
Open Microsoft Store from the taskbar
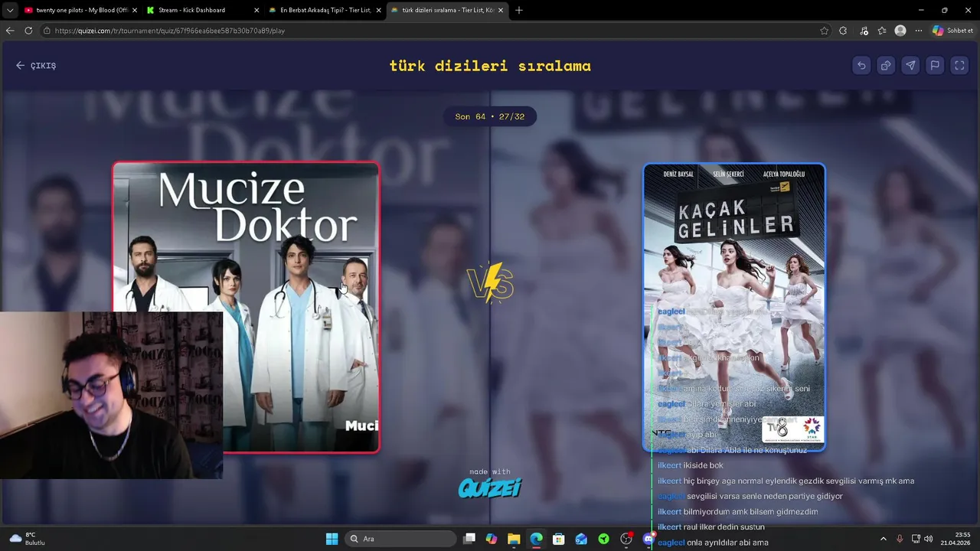[x=559, y=539]
